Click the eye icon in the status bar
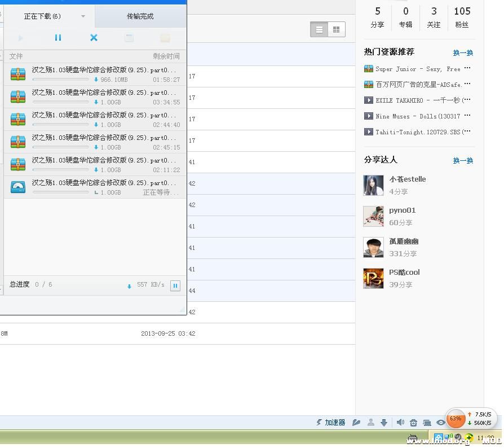Image resolution: width=504 pixels, height=448 pixels. (x=441, y=422)
